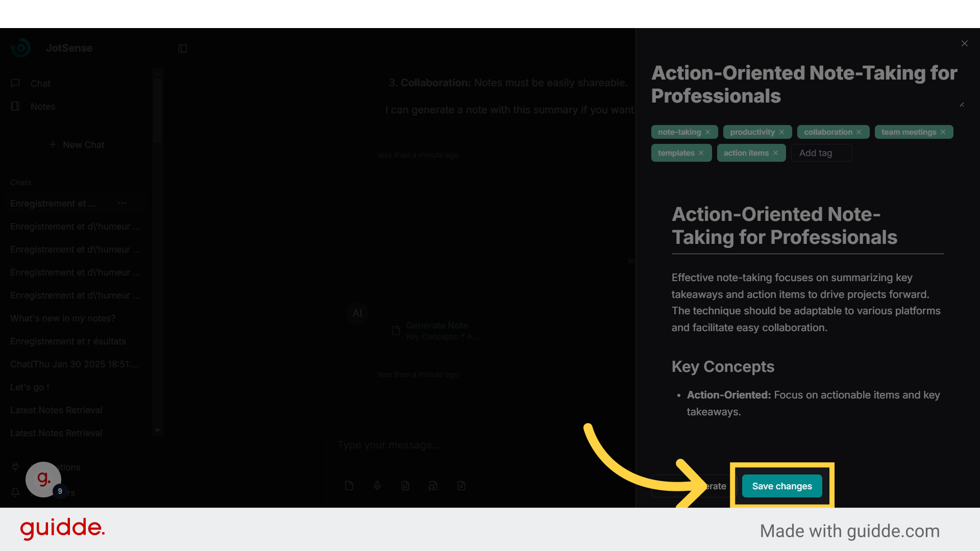Click the new note document icon below message box
Image resolution: width=980 pixels, height=551 pixels.
coord(349,486)
